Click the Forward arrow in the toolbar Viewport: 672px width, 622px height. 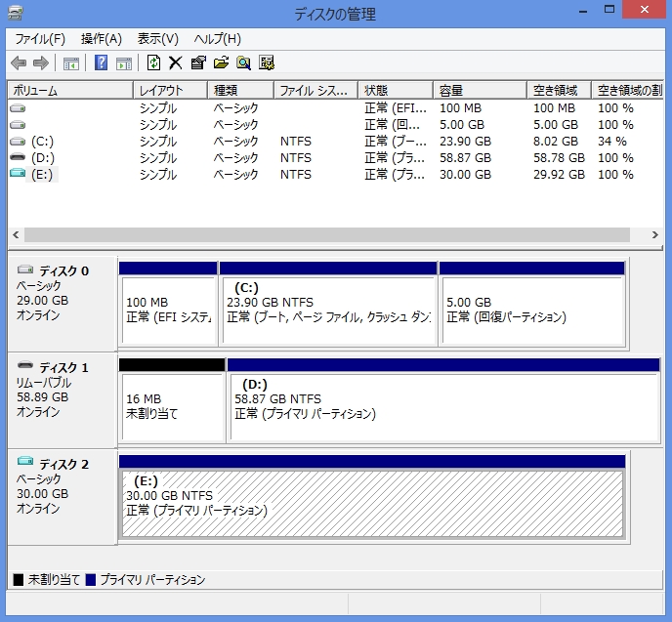coord(40,63)
